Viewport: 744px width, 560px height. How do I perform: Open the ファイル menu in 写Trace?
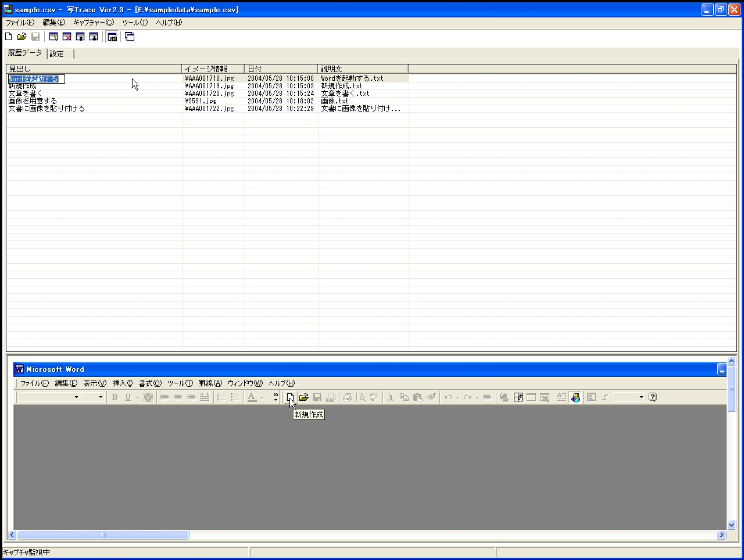tap(20, 23)
